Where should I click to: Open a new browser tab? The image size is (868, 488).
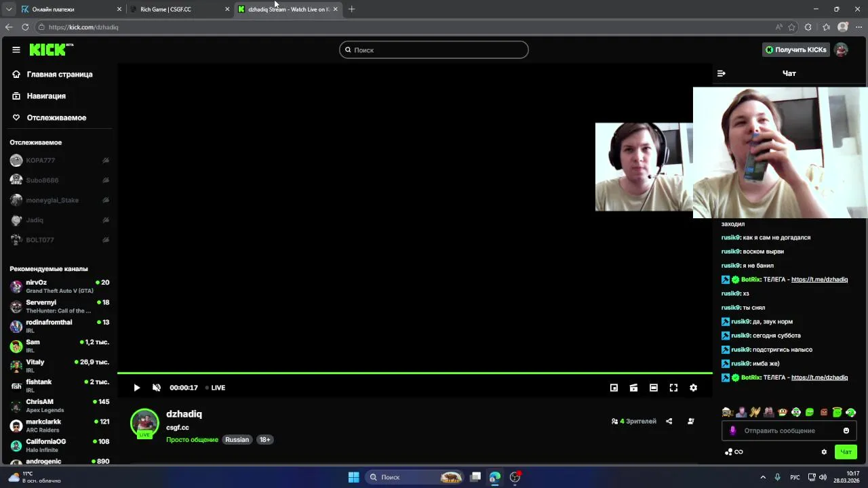[351, 9]
